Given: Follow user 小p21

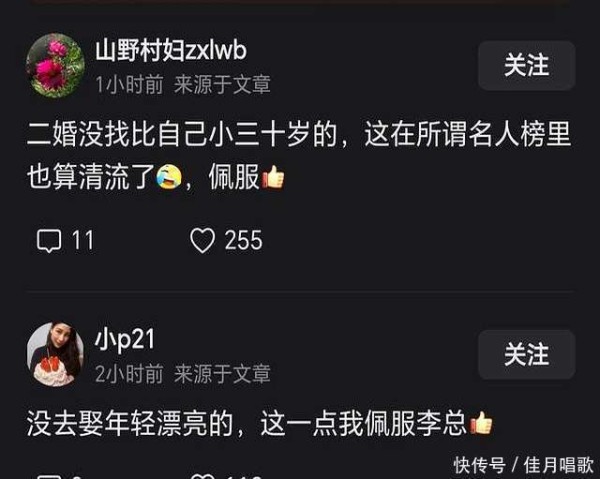Looking at the screenshot, I should point(527,355).
